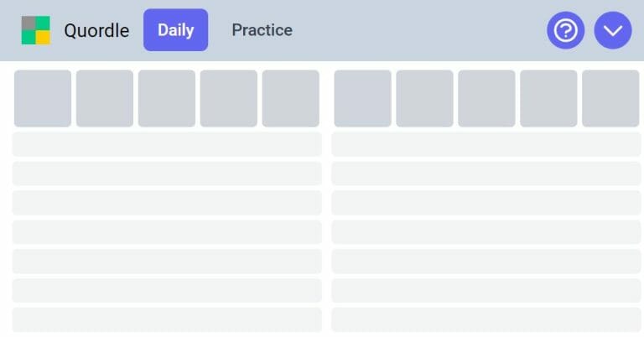Open the help question mark icon

pos(565,30)
